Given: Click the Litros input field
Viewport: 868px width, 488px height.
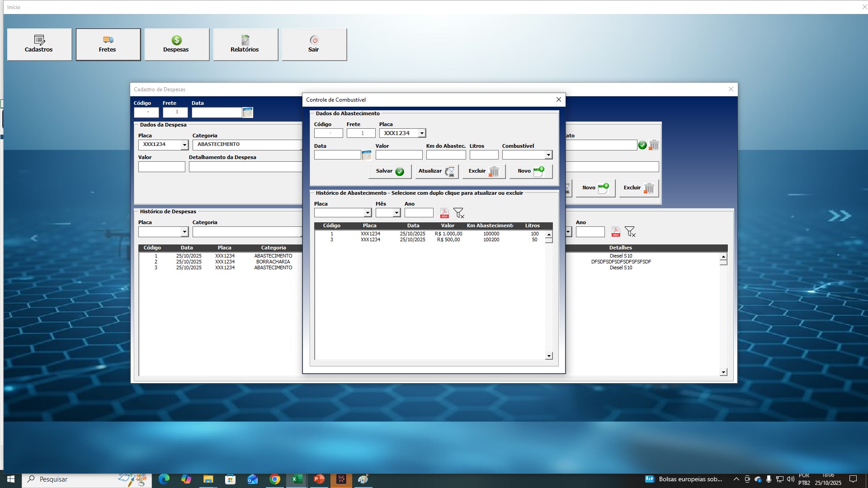Looking at the screenshot, I should [484, 155].
